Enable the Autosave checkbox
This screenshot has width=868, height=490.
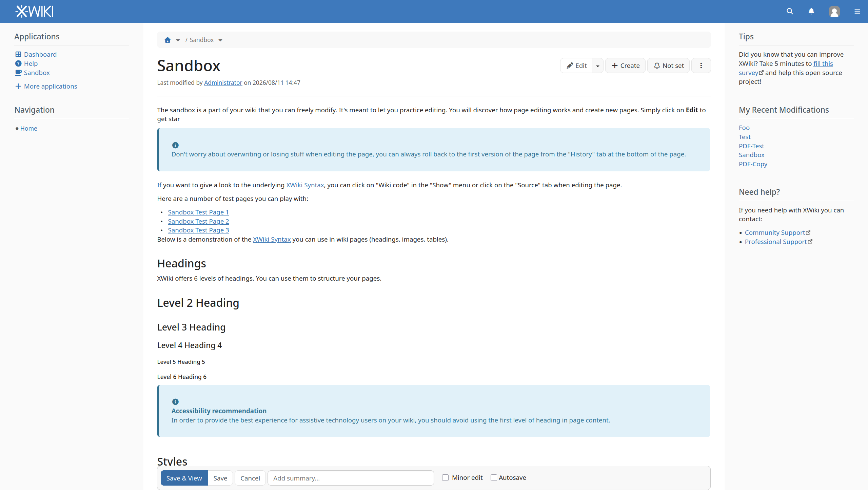click(x=494, y=477)
